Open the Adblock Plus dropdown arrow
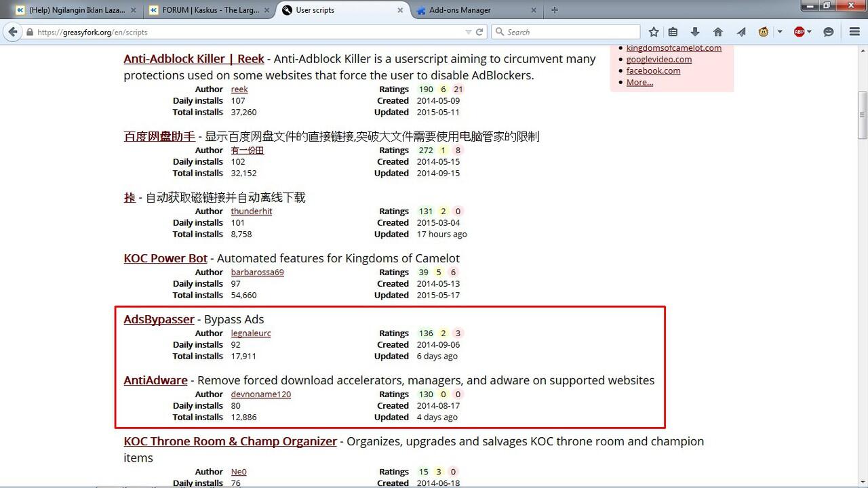This screenshot has width=868, height=488. coord(809,32)
